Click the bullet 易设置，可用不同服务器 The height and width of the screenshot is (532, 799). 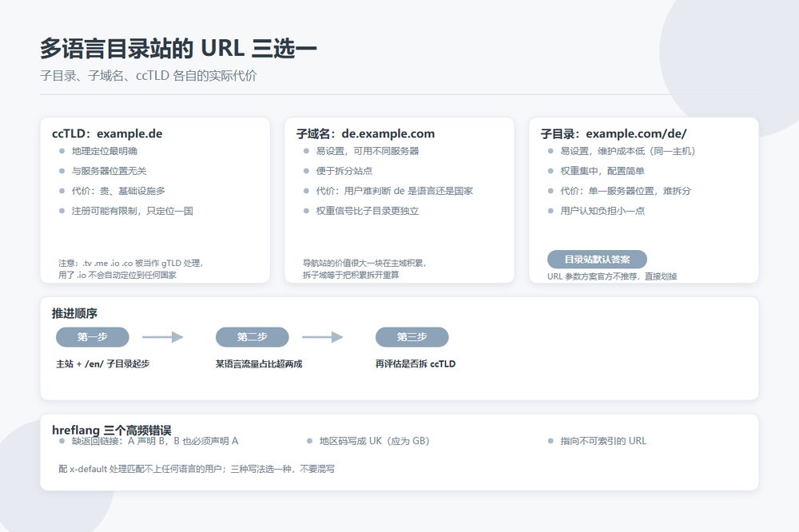(x=368, y=151)
